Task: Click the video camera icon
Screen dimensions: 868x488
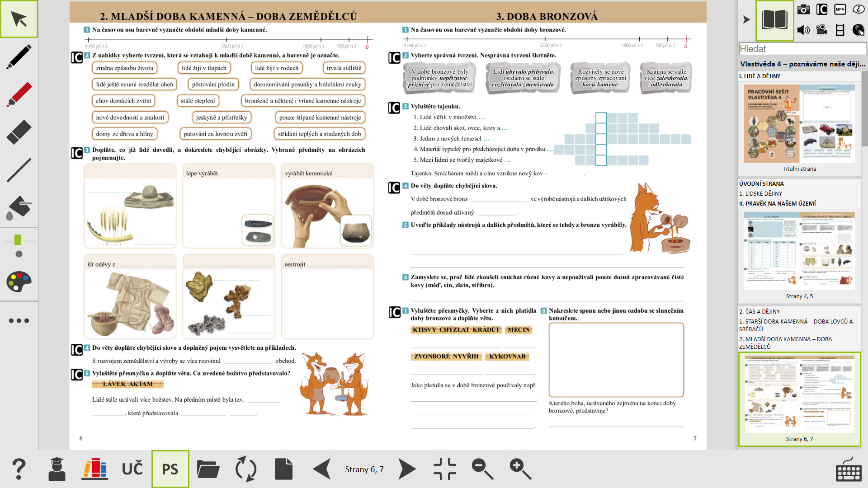Action: point(822,30)
